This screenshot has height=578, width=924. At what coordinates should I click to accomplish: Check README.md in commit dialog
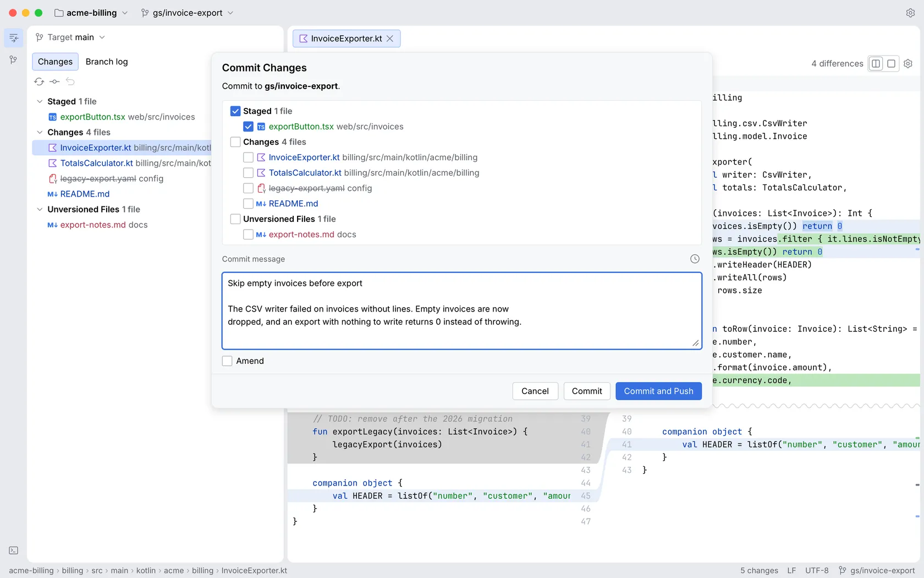[248, 204]
